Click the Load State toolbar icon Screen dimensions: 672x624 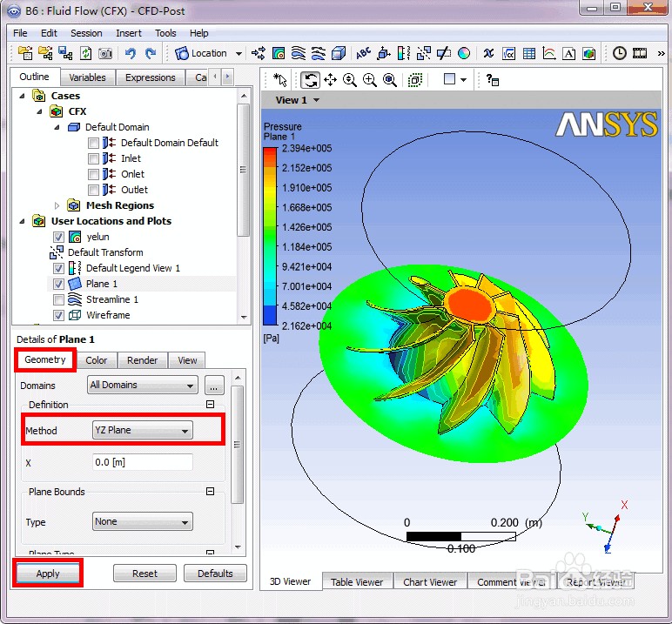45,53
